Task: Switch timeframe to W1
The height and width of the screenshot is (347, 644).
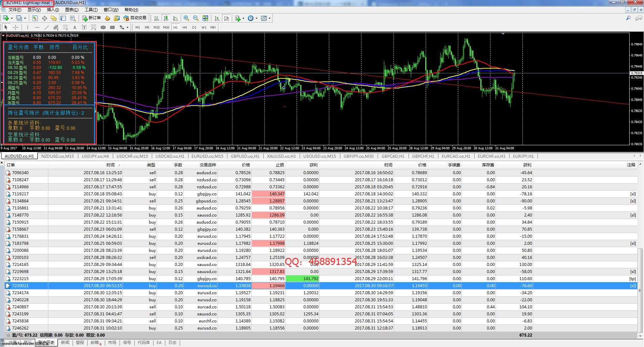Action: pos(204,27)
